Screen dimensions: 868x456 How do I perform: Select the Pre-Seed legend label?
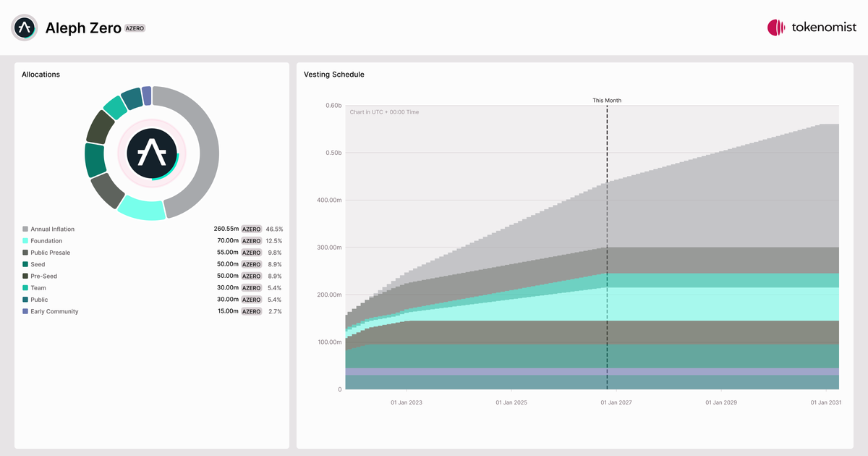[43, 276]
